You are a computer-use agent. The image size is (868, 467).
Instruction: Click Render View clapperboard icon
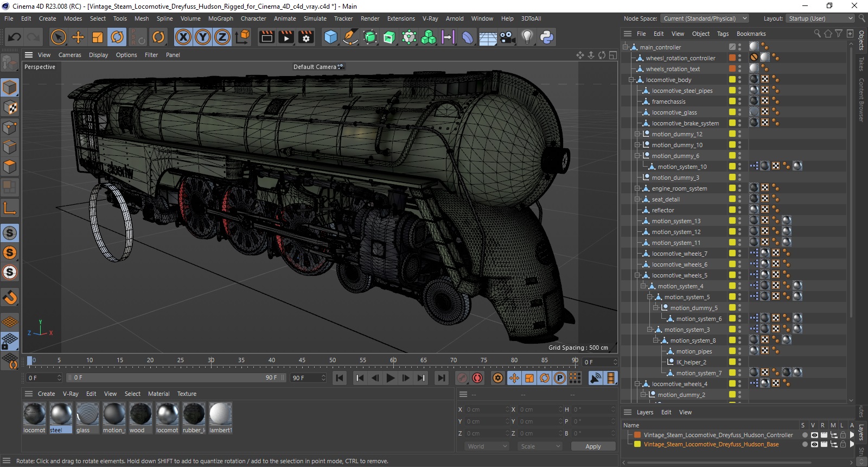pos(267,37)
